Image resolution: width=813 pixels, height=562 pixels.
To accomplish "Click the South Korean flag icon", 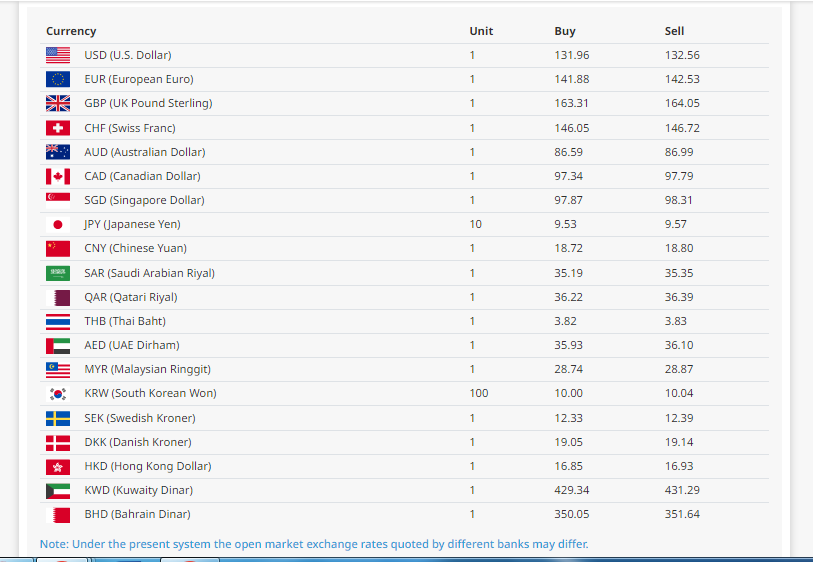I will (58, 394).
